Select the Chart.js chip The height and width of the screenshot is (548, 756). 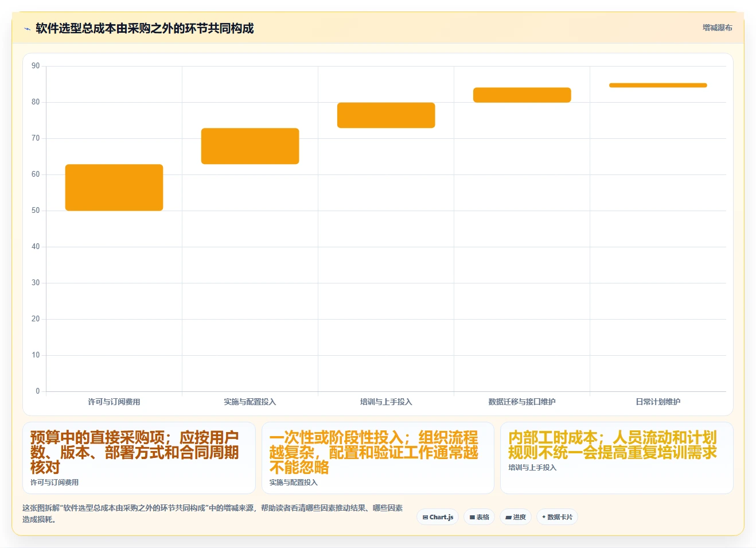tap(438, 517)
